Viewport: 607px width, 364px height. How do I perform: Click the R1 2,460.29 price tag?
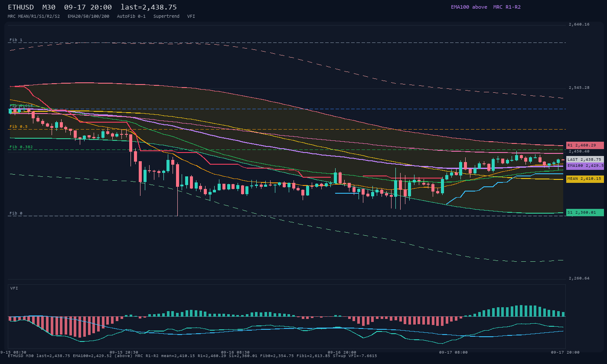pos(585,146)
